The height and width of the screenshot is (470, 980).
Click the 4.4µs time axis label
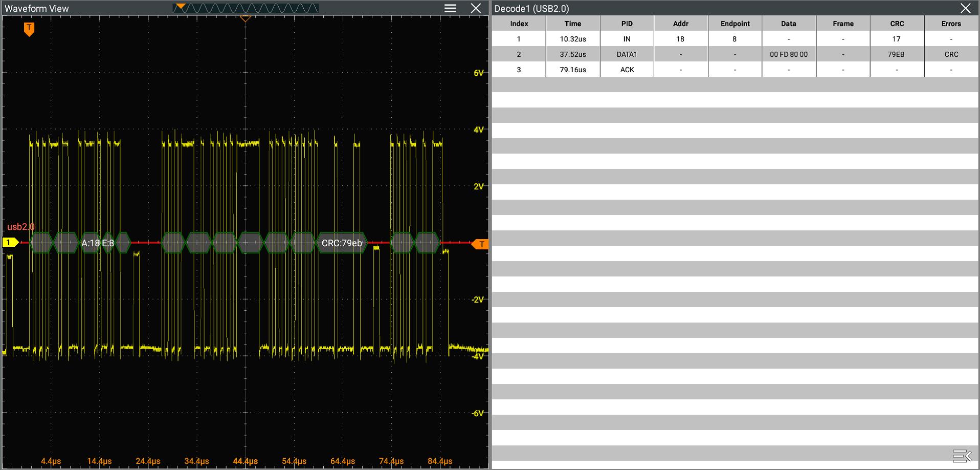pos(51,461)
